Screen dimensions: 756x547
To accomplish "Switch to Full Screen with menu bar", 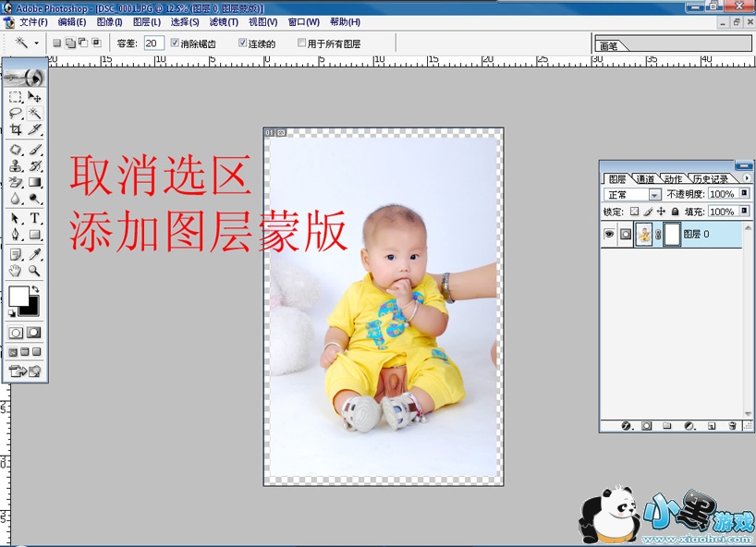I will [25, 352].
